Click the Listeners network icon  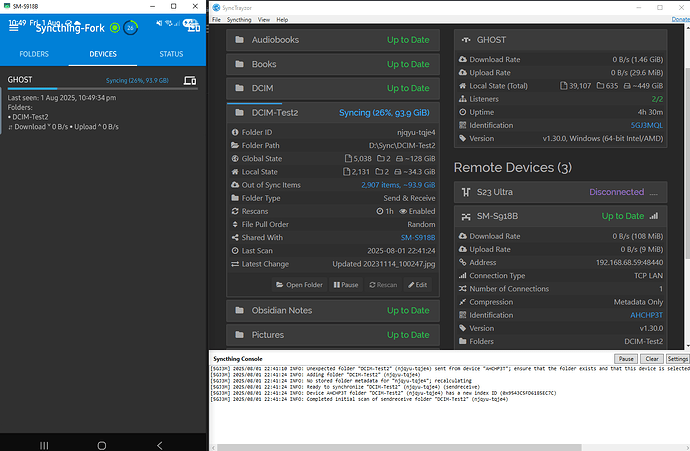pos(462,99)
